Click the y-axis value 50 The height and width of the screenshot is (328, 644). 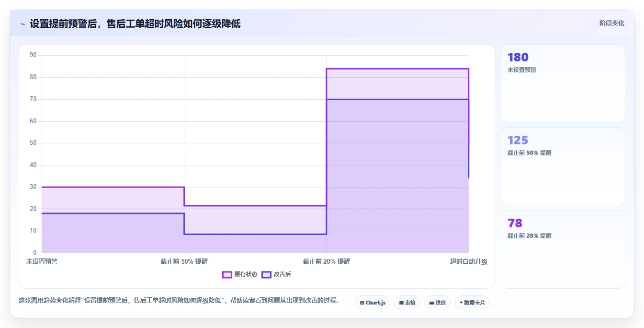point(33,143)
